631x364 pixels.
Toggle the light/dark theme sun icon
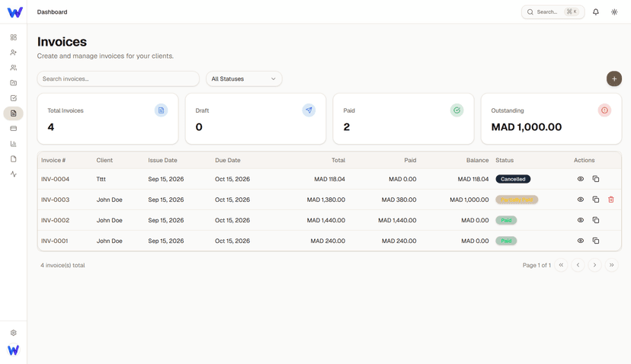click(x=614, y=12)
